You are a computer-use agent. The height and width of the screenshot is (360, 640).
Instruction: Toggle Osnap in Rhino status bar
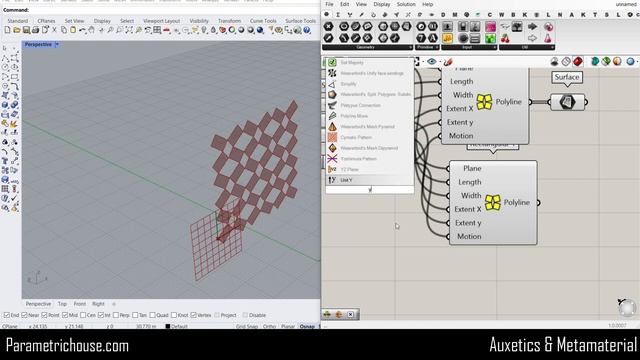pyautogui.click(x=307, y=327)
